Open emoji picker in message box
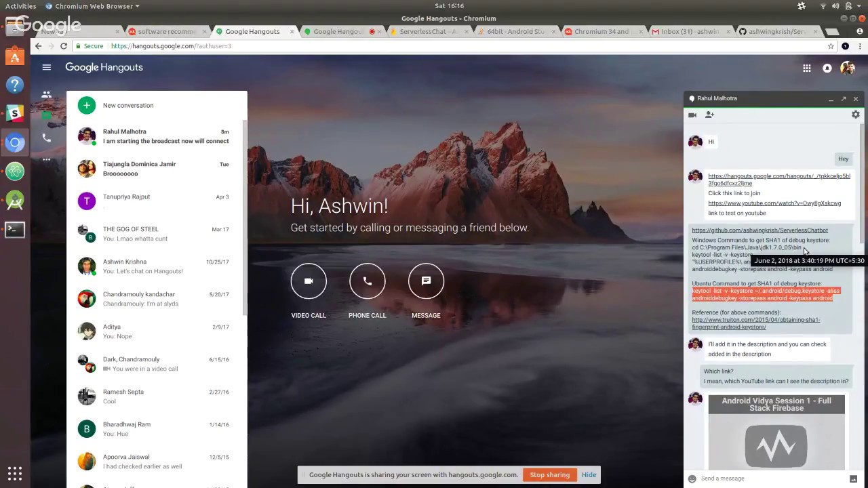 [692, 479]
